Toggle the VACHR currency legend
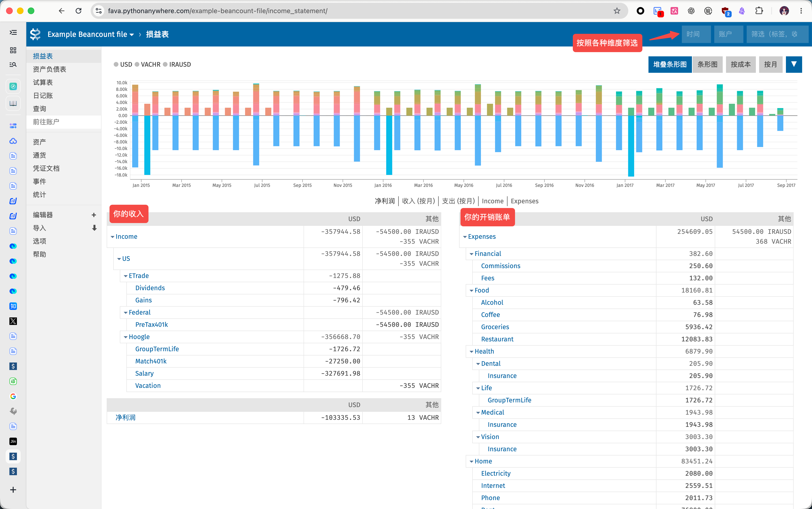The height and width of the screenshot is (509, 812). click(148, 64)
